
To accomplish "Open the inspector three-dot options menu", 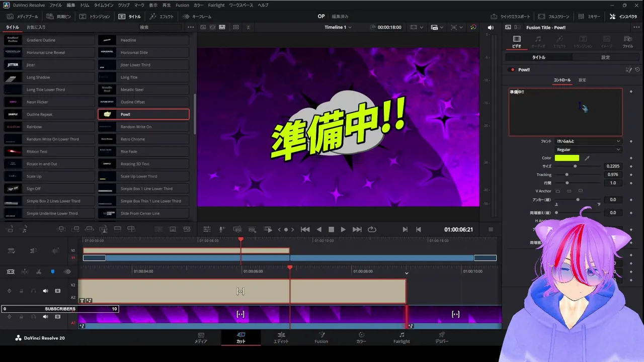I will click(636, 27).
